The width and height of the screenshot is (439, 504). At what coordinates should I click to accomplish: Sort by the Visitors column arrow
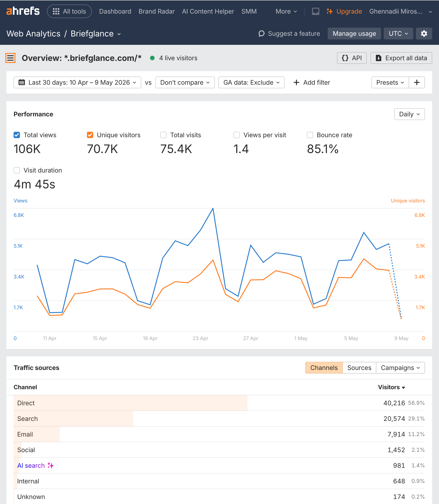pyautogui.click(x=403, y=388)
